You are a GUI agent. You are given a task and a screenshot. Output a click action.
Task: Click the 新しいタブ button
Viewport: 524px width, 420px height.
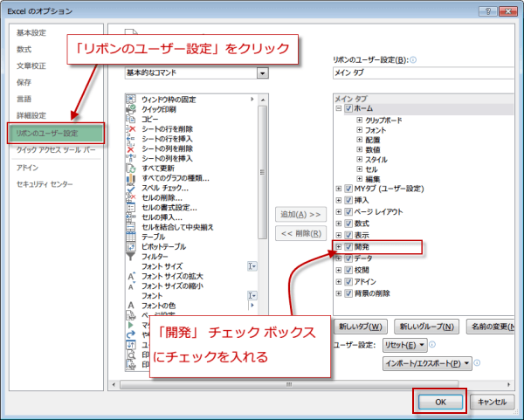(x=359, y=327)
